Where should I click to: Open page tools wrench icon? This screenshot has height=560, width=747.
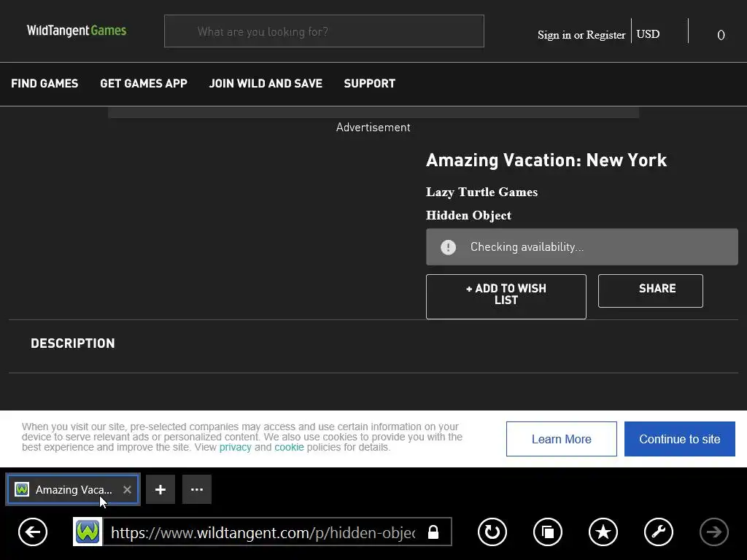click(x=659, y=532)
